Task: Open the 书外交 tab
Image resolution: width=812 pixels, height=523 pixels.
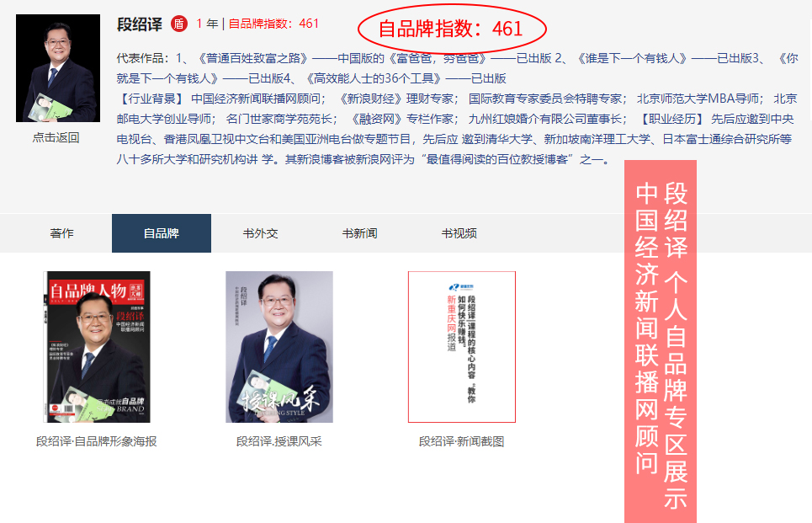Action: click(261, 233)
